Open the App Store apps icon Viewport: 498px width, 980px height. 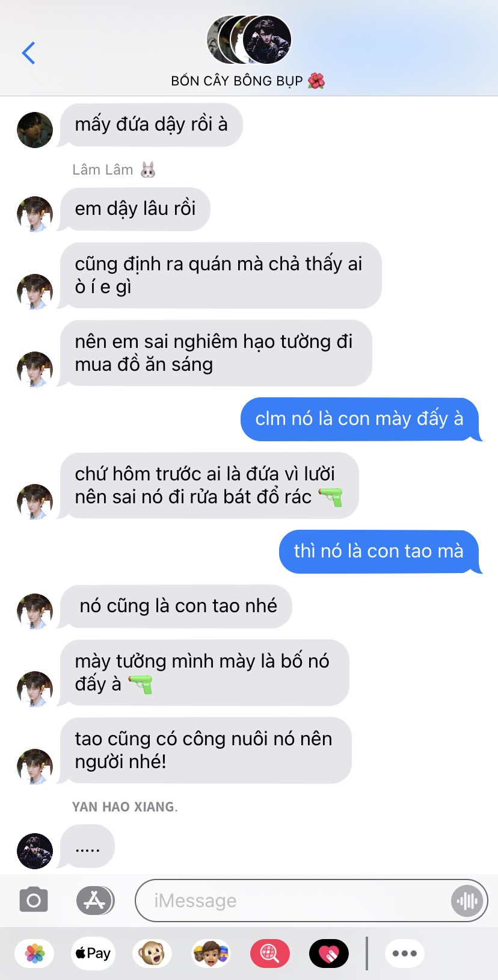(x=95, y=901)
